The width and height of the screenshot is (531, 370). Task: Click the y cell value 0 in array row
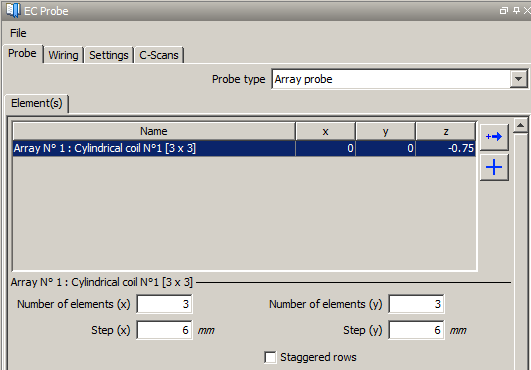pos(385,148)
